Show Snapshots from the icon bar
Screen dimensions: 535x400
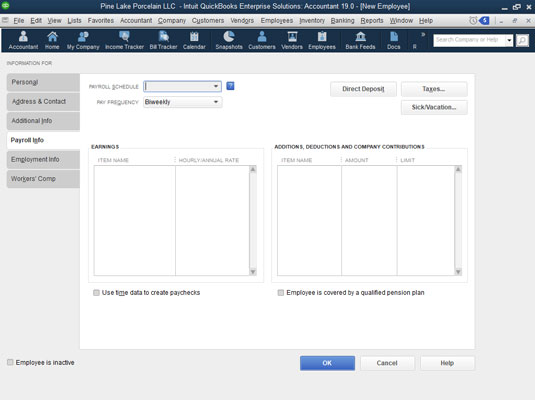pos(229,40)
